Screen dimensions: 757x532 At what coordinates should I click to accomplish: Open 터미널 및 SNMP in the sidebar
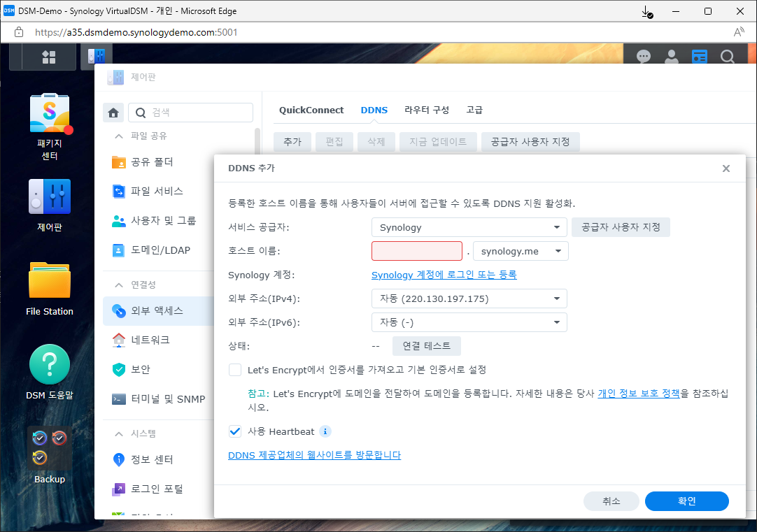tap(158, 399)
